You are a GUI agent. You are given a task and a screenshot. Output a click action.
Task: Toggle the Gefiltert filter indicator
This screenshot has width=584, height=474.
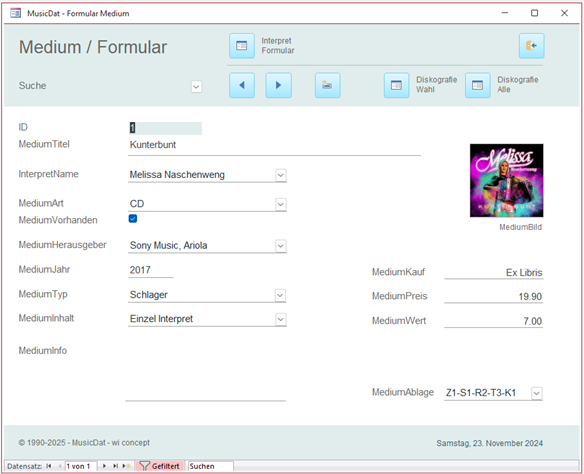point(160,466)
